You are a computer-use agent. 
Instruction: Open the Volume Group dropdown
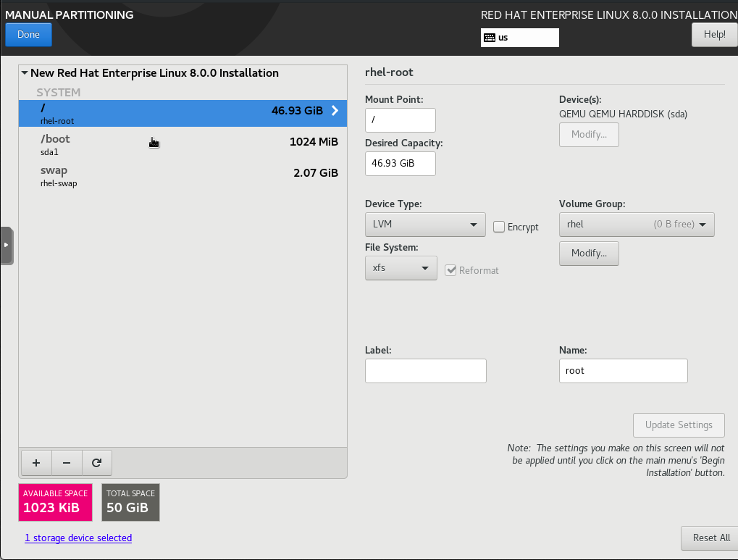click(637, 224)
